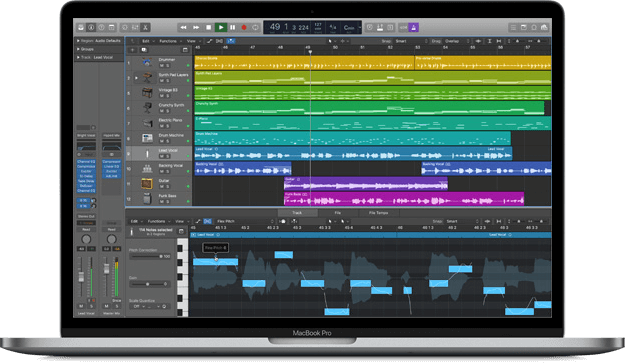Image resolution: width=625 pixels, height=364 pixels.
Task: Open the tracks area View menu
Action: coord(193,41)
